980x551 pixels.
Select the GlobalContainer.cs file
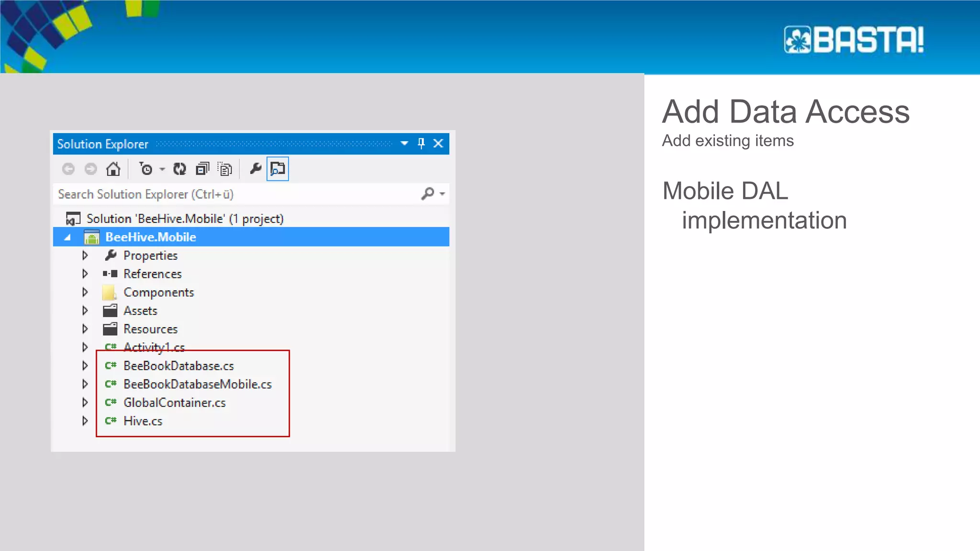[175, 403]
